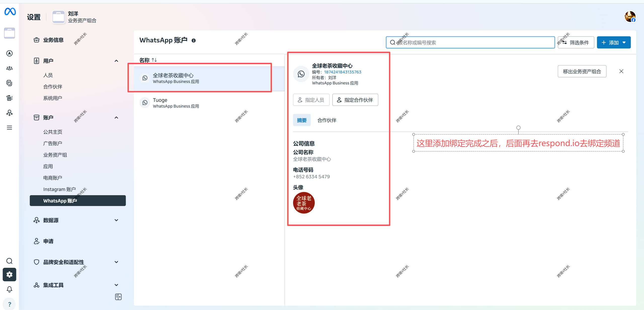644x310 pixels.
Task: Click the info icon beside WhatsApp 账户 title
Action: tap(193, 40)
